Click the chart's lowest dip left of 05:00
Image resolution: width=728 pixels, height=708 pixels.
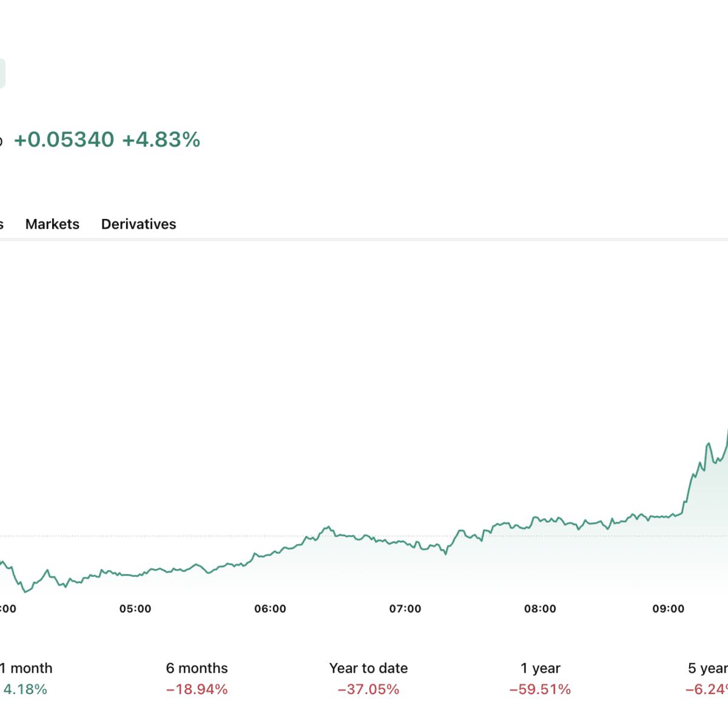pos(25,592)
